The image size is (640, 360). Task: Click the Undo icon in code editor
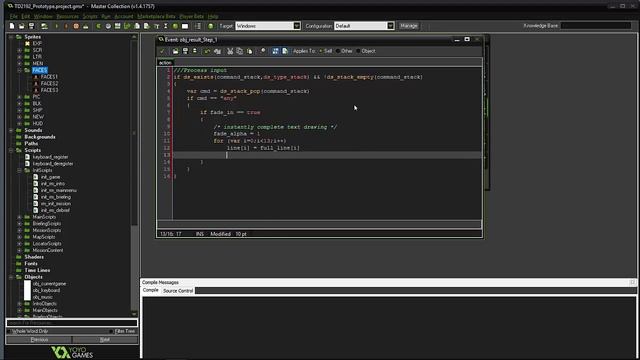click(207, 51)
